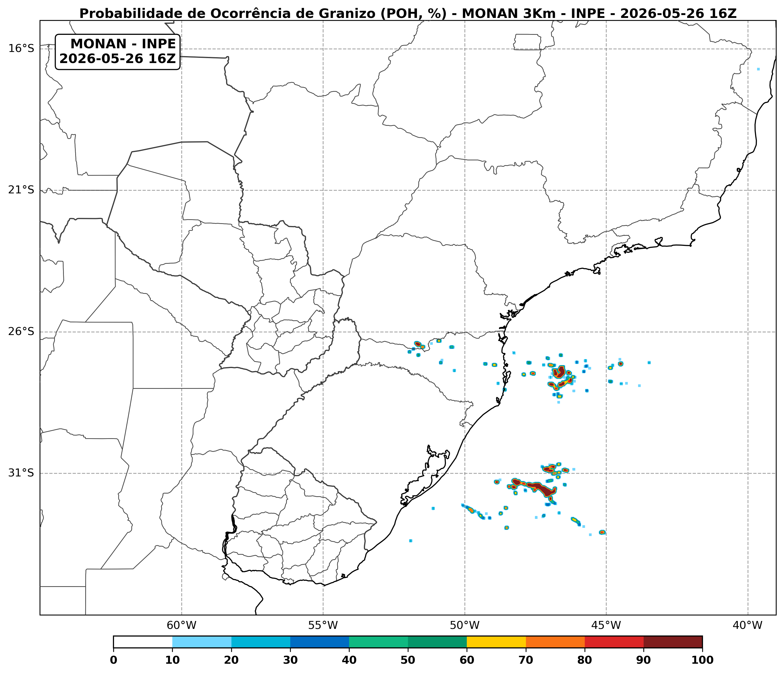Click the yellow 60-70 colorbar segment
This screenshot has width=784, height=674.
496,642
